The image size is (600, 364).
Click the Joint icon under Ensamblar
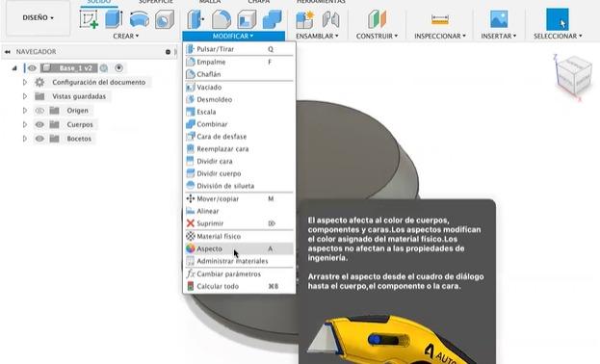coord(330,19)
